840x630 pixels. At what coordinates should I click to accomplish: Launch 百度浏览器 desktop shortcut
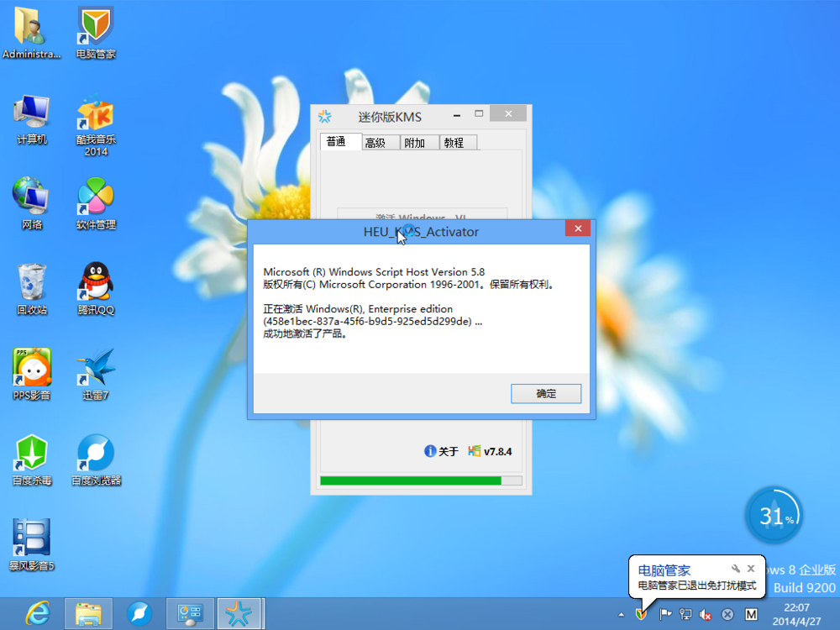(x=96, y=459)
